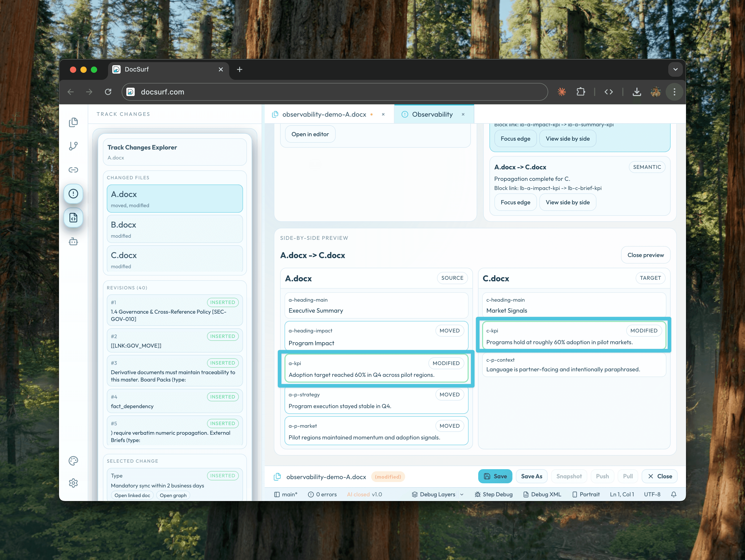Open the link references sidebar panel
The image size is (745, 560).
pos(73,170)
